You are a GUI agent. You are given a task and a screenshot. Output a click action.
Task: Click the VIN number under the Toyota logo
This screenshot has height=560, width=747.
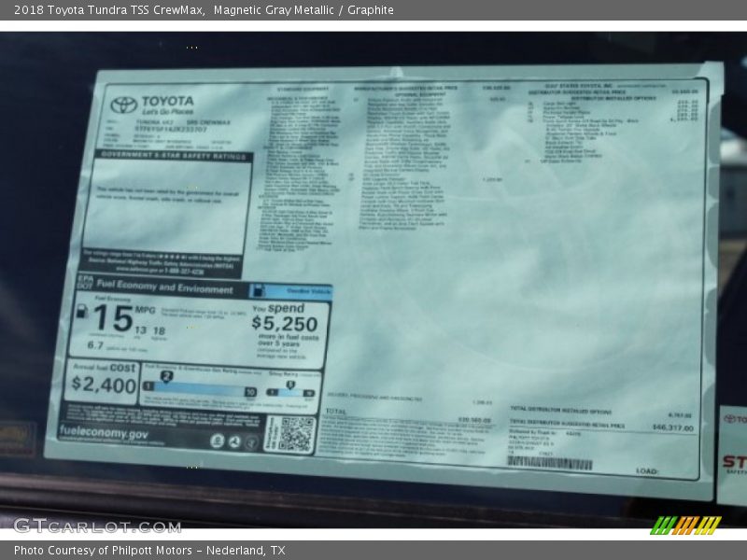[x=171, y=129]
